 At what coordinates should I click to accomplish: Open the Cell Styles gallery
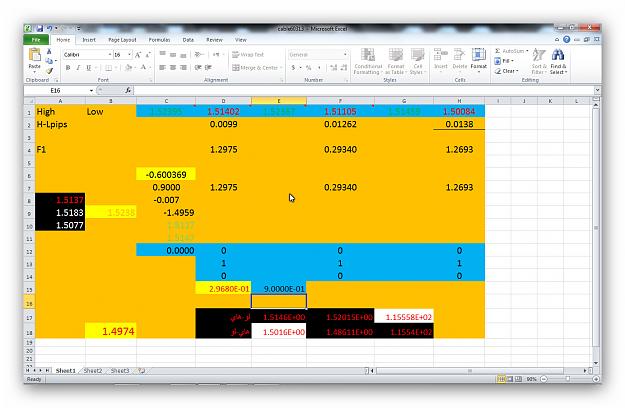tap(418, 61)
